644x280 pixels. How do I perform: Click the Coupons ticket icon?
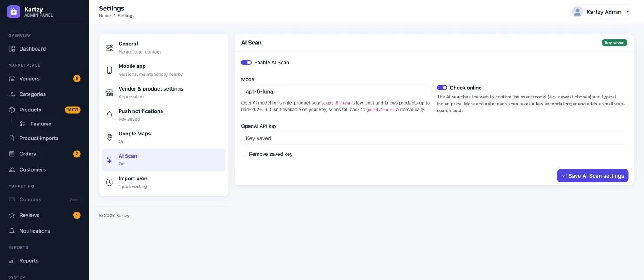(12, 199)
